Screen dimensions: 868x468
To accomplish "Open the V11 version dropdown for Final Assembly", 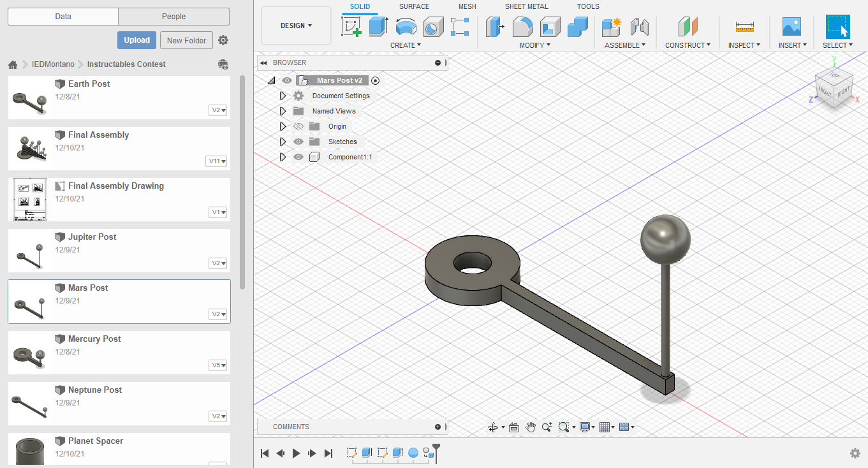I will coord(217,161).
